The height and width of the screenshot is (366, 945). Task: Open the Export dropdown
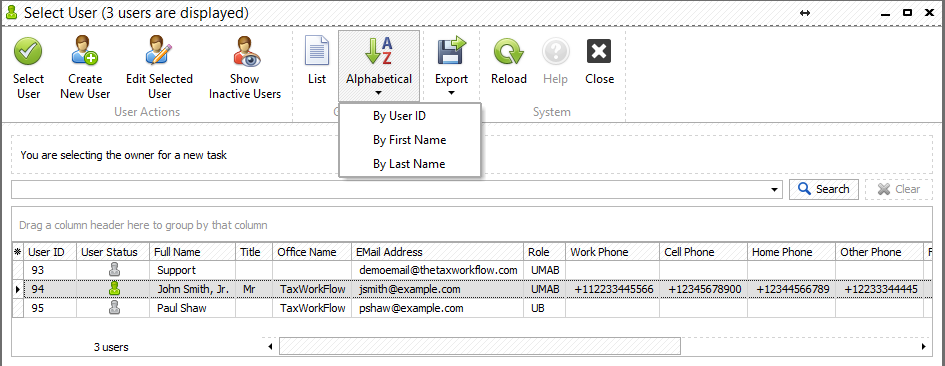[451, 66]
